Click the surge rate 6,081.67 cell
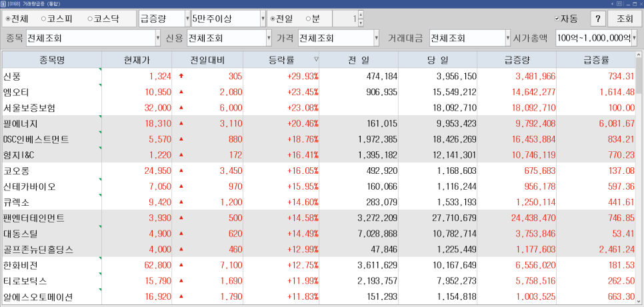 pos(595,124)
